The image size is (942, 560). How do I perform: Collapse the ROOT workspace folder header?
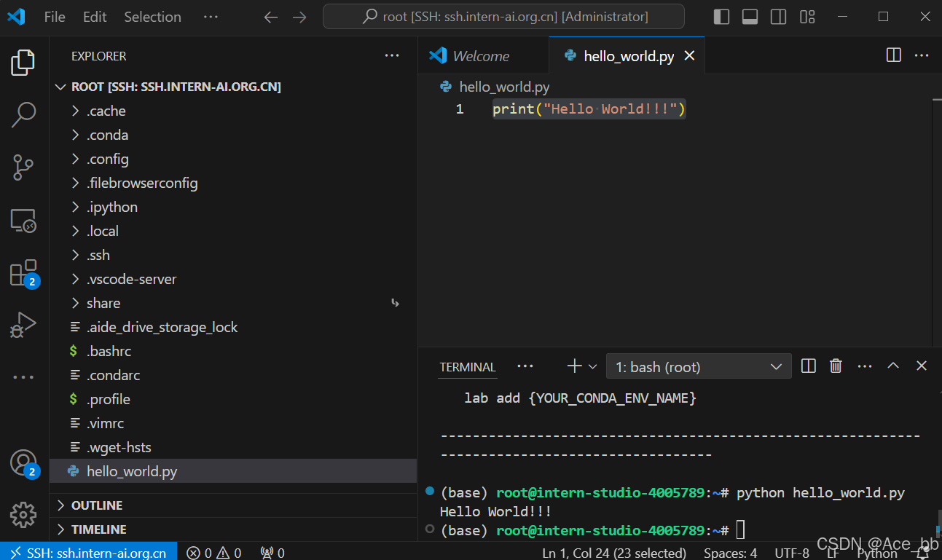coord(233,87)
